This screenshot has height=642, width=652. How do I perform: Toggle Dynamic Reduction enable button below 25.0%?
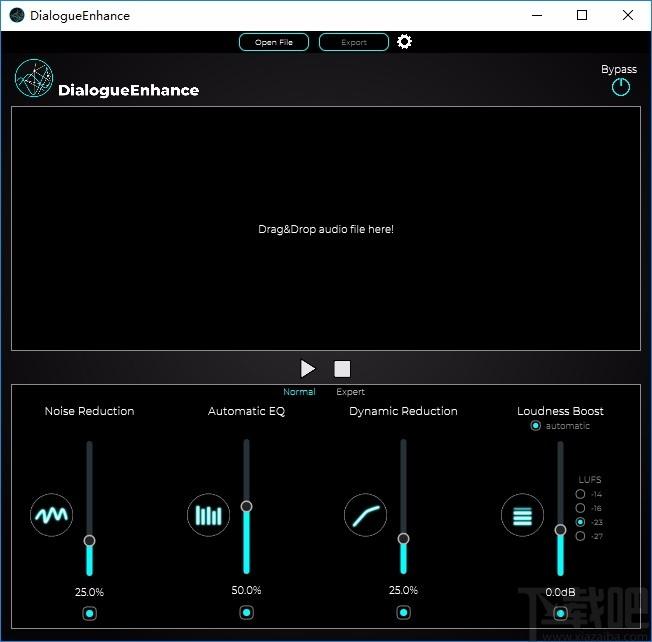click(x=403, y=612)
